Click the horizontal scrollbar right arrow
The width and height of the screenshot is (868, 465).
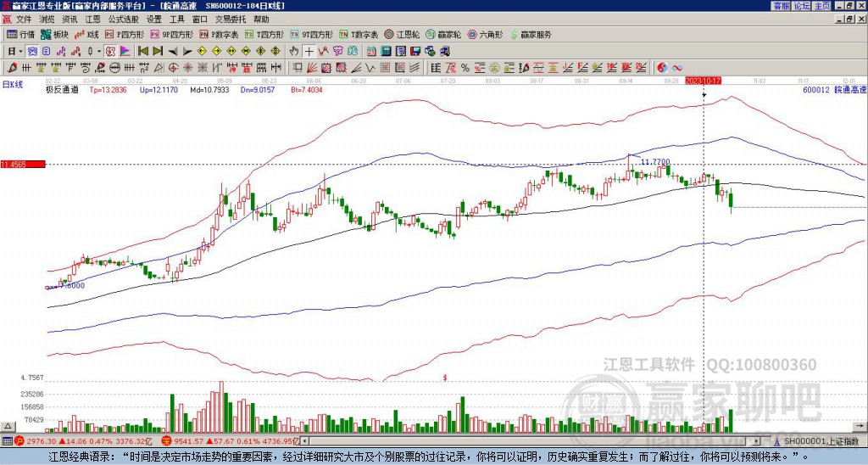[x=756, y=441]
